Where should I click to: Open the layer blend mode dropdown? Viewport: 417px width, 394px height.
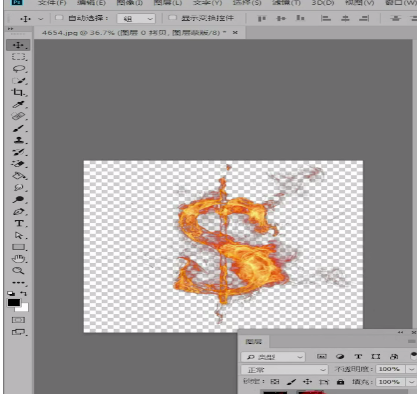(284, 370)
